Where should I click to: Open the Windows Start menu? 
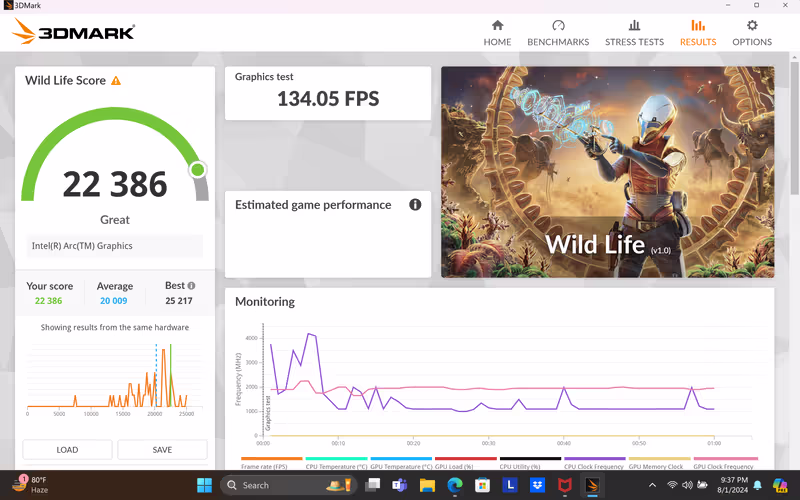pyautogui.click(x=205, y=485)
